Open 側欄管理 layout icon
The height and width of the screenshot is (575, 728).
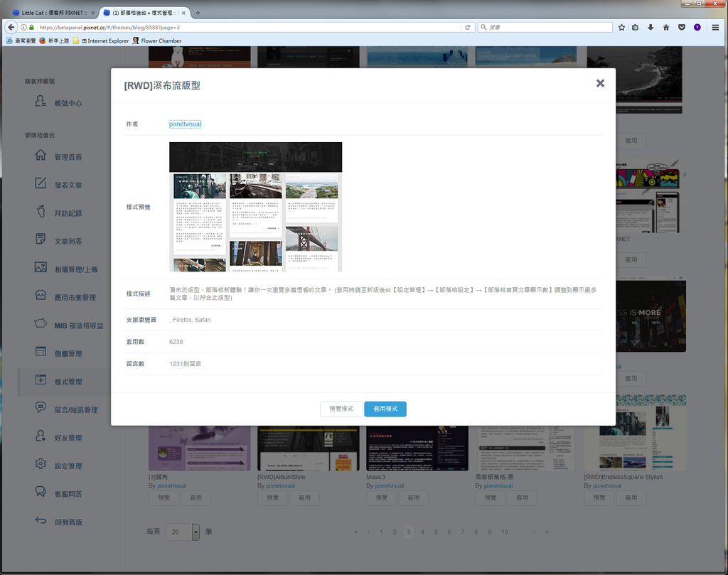click(x=41, y=352)
